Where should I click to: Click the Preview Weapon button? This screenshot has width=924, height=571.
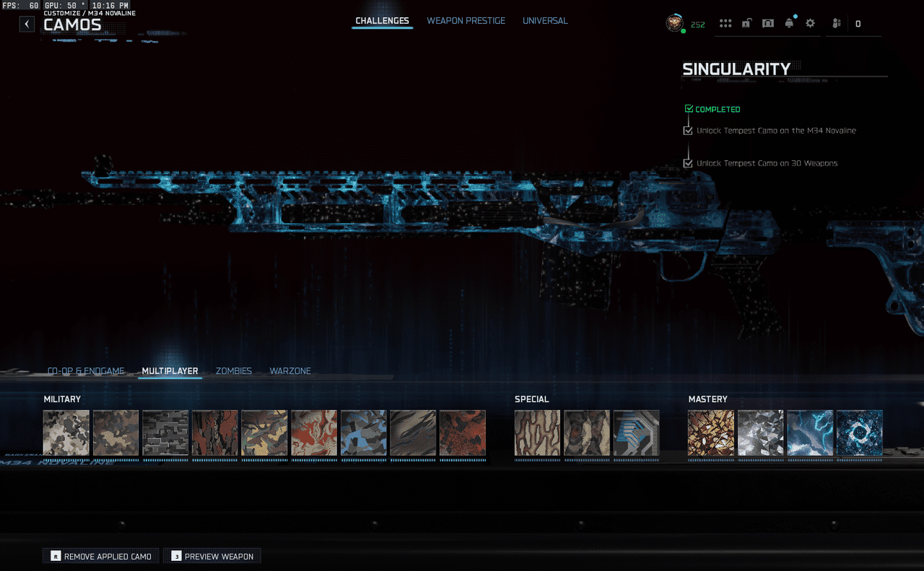click(x=212, y=557)
